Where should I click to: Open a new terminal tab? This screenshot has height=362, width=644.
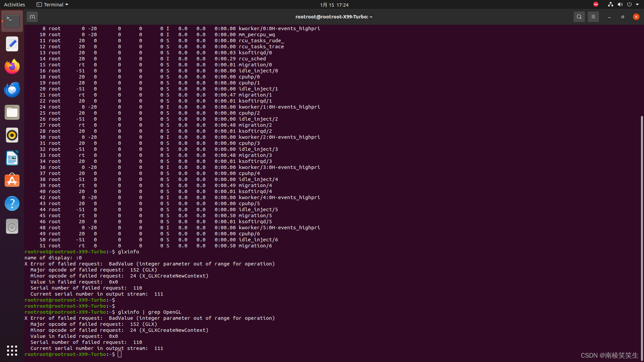pyautogui.click(x=32, y=17)
